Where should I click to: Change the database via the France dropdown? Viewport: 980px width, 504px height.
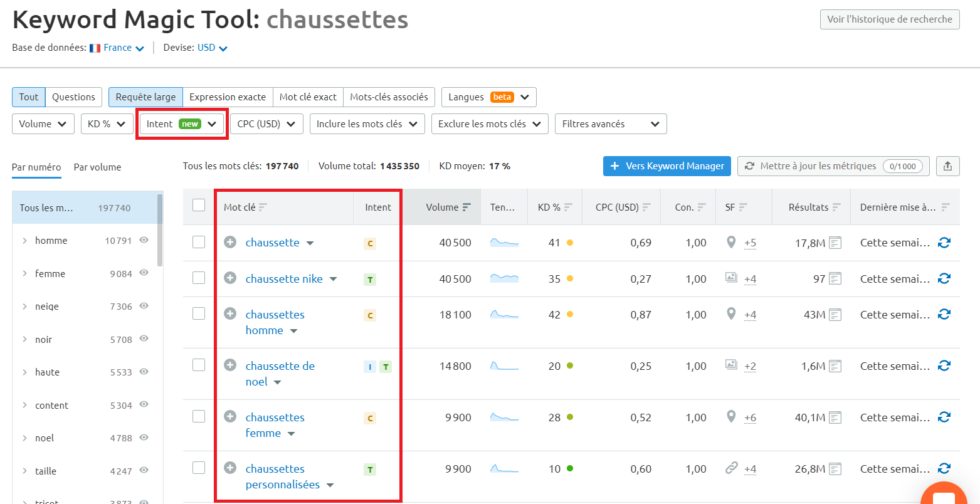[119, 48]
